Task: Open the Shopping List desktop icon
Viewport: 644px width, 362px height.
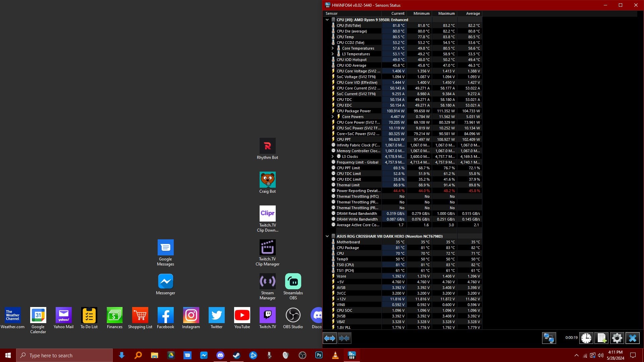Action: pyautogui.click(x=140, y=318)
